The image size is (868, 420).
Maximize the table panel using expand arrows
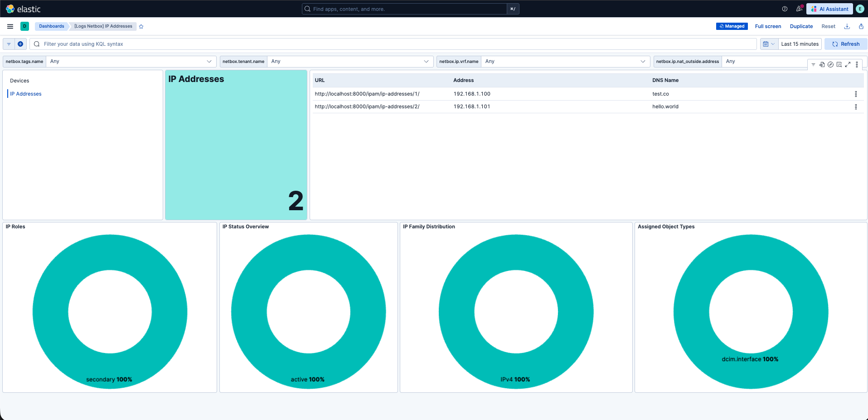click(848, 65)
